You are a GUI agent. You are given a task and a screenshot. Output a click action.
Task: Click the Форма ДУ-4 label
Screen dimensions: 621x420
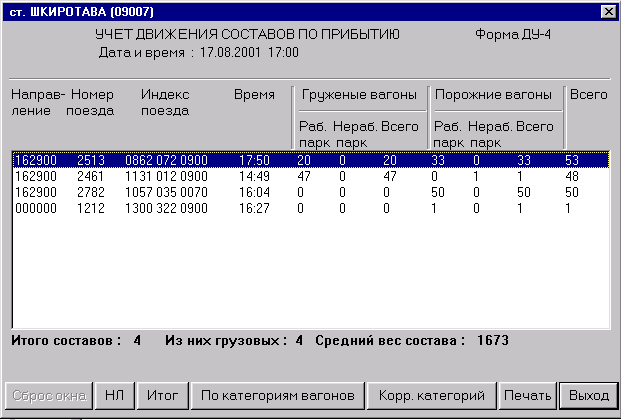click(513, 34)
